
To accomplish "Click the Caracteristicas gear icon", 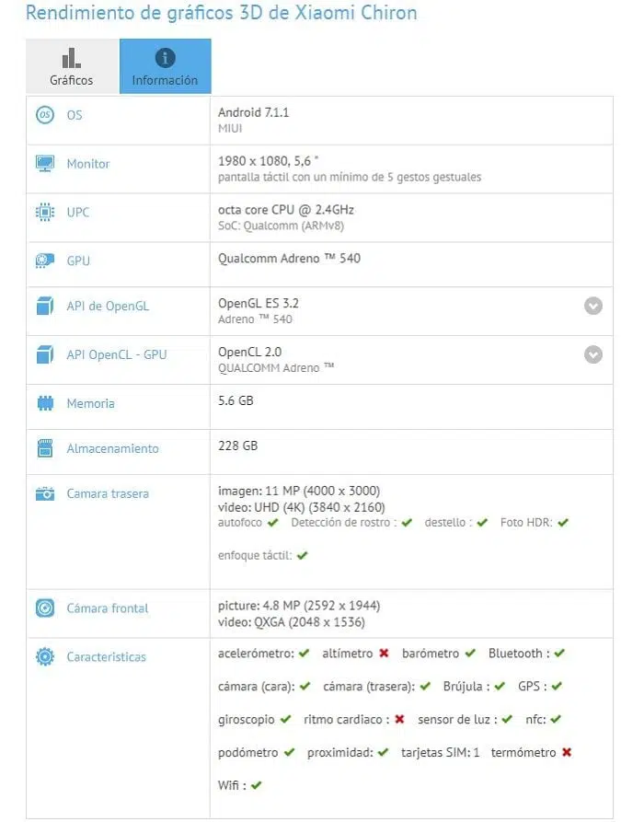I will coord(45,657).
